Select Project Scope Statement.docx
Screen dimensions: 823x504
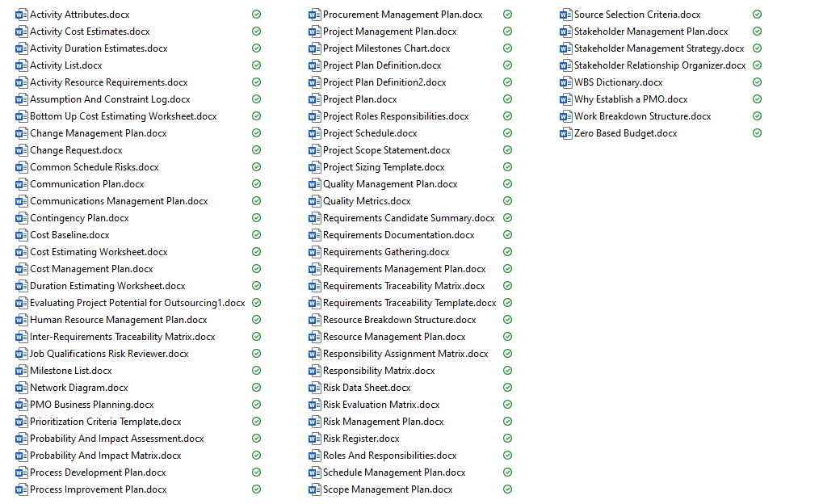coord(387,150)
